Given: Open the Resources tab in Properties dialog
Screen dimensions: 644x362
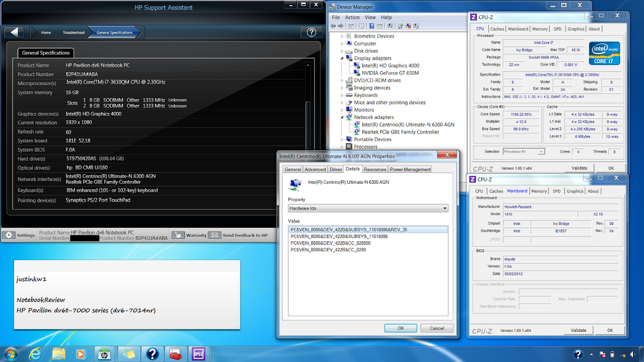Looking at the screenshot, I should point(375,169).
